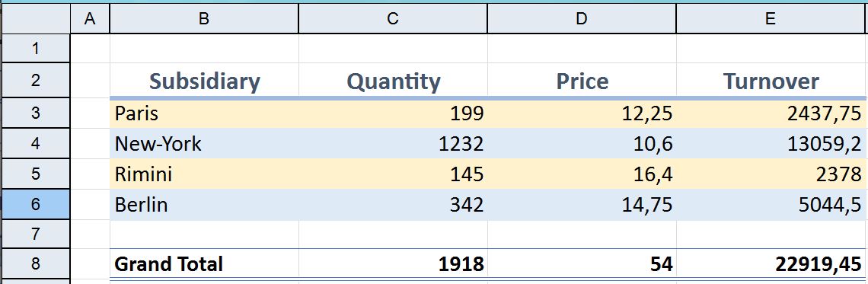Select column C header
The height and width of the screenshot is (284, 868).
[393, 19]
